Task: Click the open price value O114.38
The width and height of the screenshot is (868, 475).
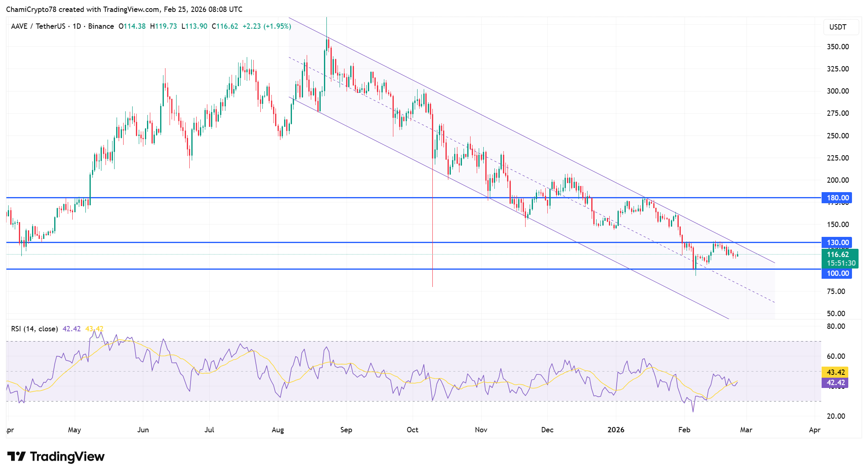Action: pos(132,26)
